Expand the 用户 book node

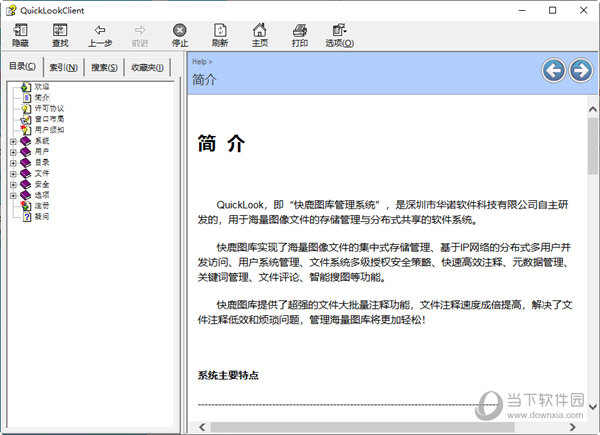click(13, 152)
